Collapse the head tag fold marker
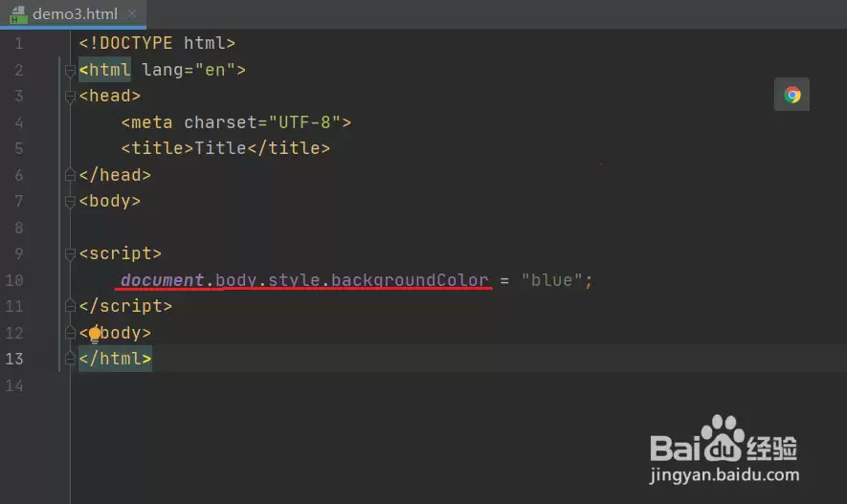The width and height of the screenshot is (847, 504). coord(70,97)
